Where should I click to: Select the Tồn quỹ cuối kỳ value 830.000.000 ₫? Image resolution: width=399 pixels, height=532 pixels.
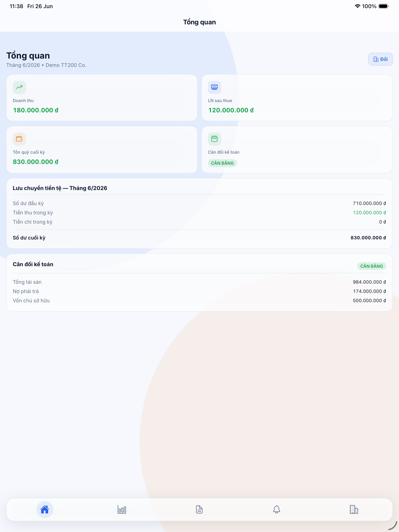pos(36,162)
